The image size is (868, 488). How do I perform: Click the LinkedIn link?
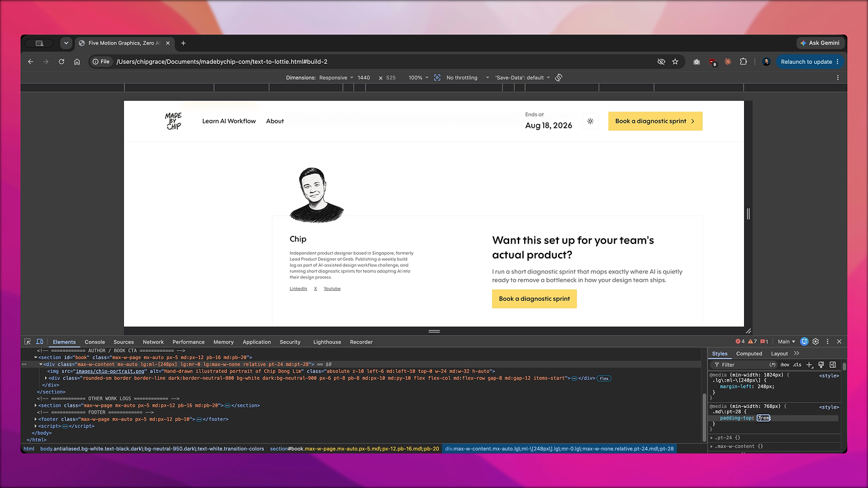pyautogui.click(x=298, y=288)
